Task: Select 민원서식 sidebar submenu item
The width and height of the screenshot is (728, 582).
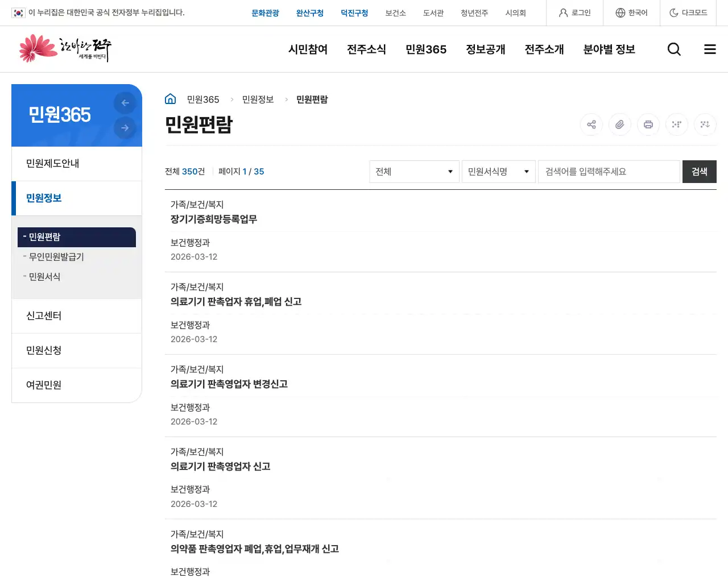Action: [x=77, y=277]
